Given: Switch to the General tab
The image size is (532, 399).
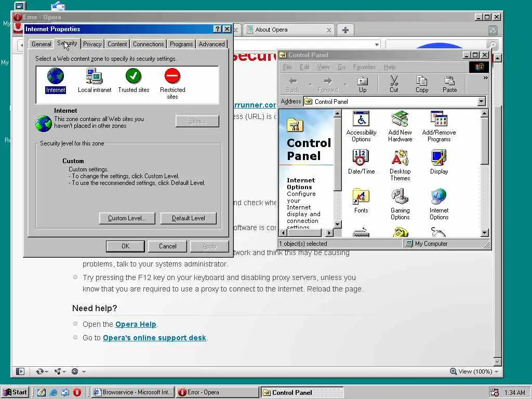Looking at the screenshot, I should (41, 44).
